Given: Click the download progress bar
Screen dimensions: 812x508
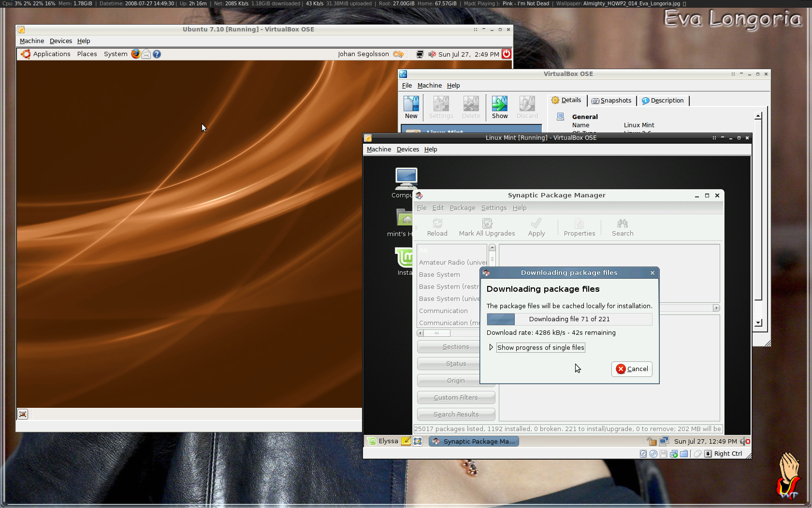Looking at the screenshot, I should point(569,319).
